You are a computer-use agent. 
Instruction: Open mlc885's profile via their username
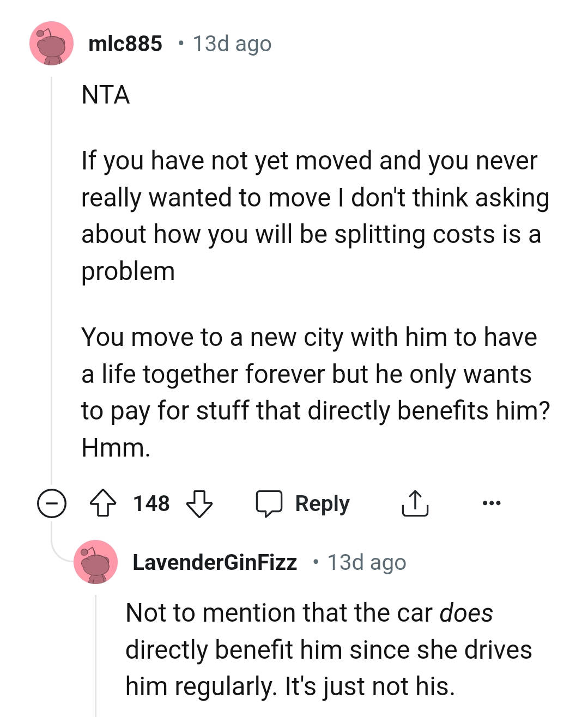pyautogui.click(x=126, y=44)
